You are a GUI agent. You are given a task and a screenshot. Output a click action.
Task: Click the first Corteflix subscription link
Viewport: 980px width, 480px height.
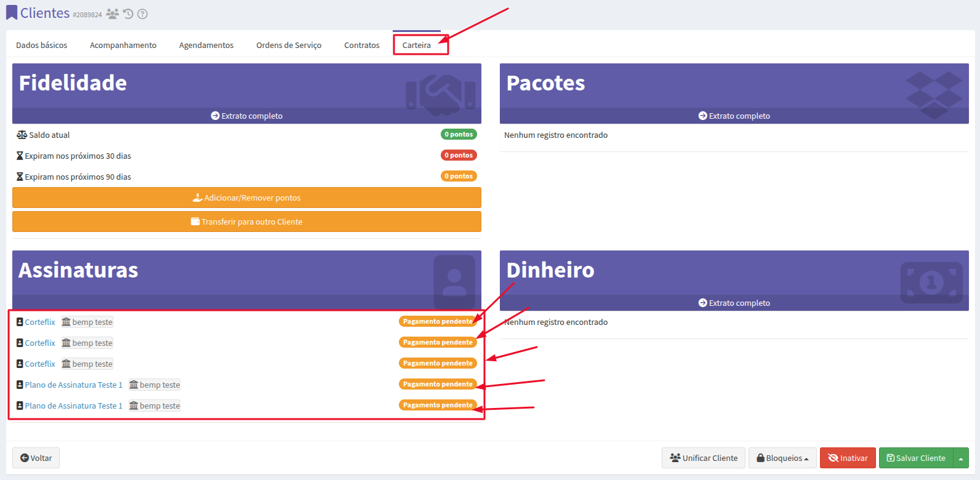point(40,322)
